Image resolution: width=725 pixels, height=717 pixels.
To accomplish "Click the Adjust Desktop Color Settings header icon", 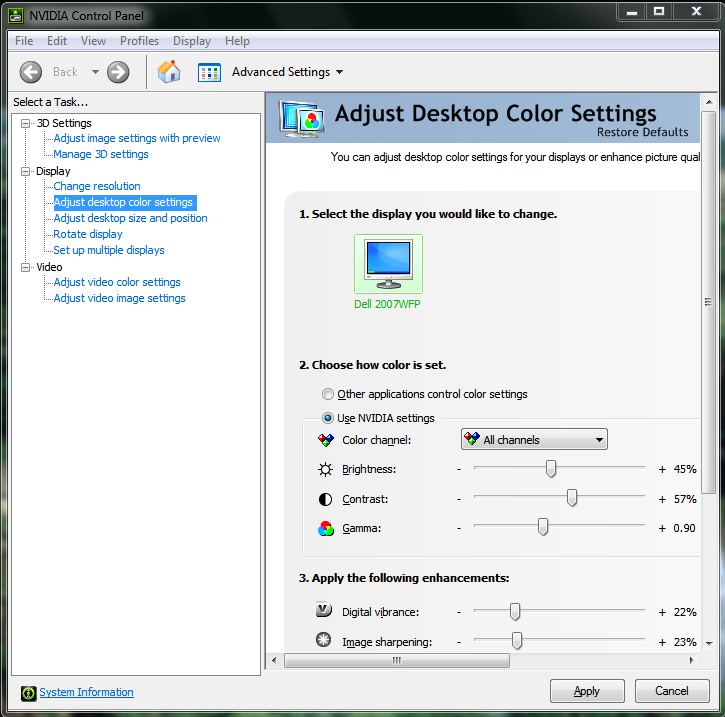I will [x=300, y=119].
